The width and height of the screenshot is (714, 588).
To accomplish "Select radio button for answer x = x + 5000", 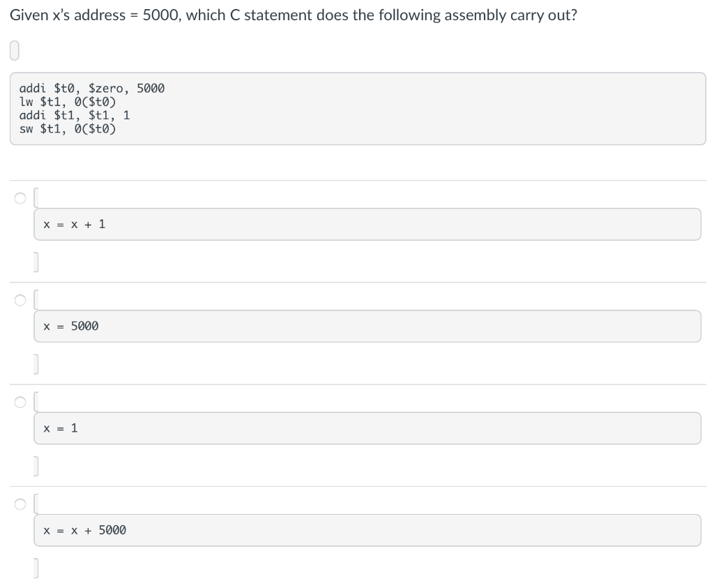I will [x=20, y=504].
